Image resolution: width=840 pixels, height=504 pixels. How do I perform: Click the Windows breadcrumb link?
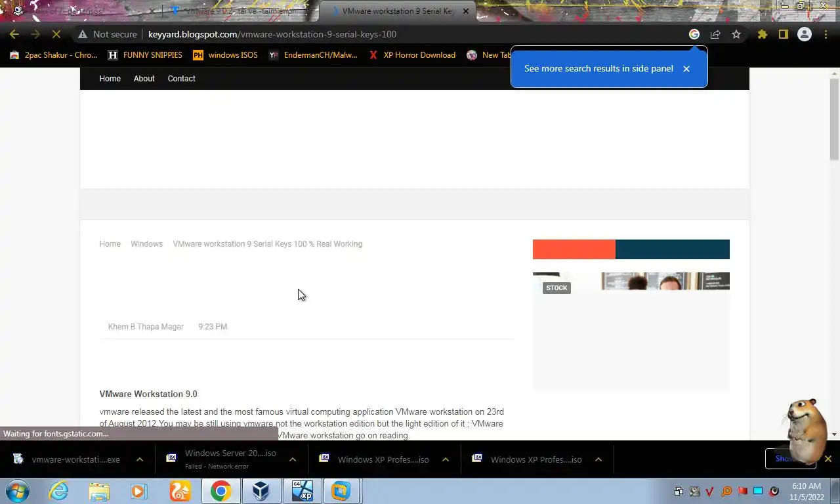click(146, 243)
